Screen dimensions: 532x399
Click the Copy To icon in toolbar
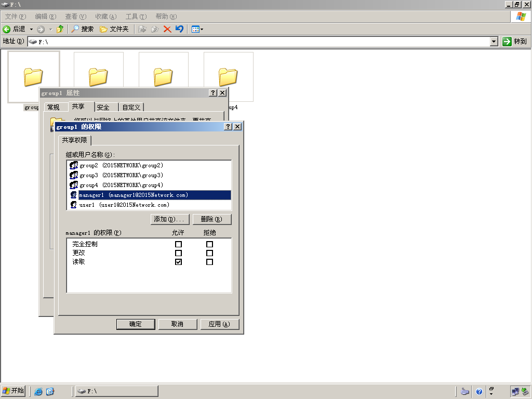155,29
